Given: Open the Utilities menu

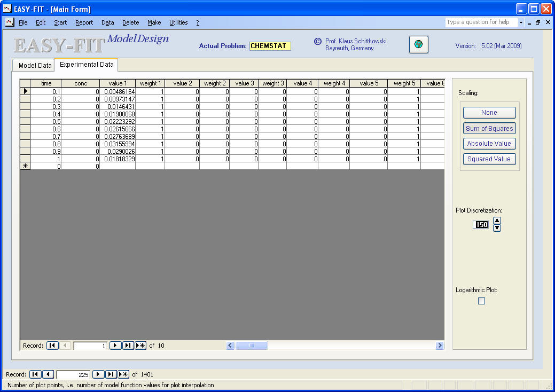Looking at the screenshot, I should point(178,22).
